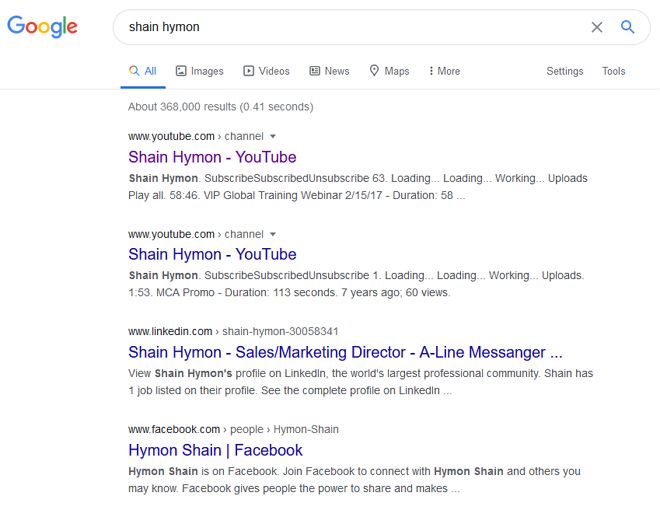Expand dropdown arrow beside second youtube.com result
The height and width of the screenshot is (510, 660).
click(x=273, y=234)
